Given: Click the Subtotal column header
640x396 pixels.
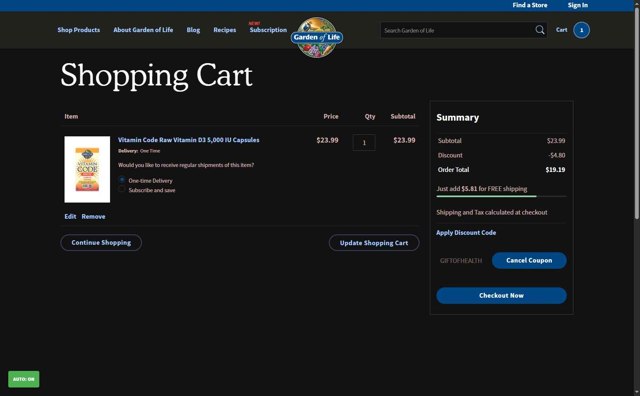Looking at the screenshot, I should tap(403, 116).
